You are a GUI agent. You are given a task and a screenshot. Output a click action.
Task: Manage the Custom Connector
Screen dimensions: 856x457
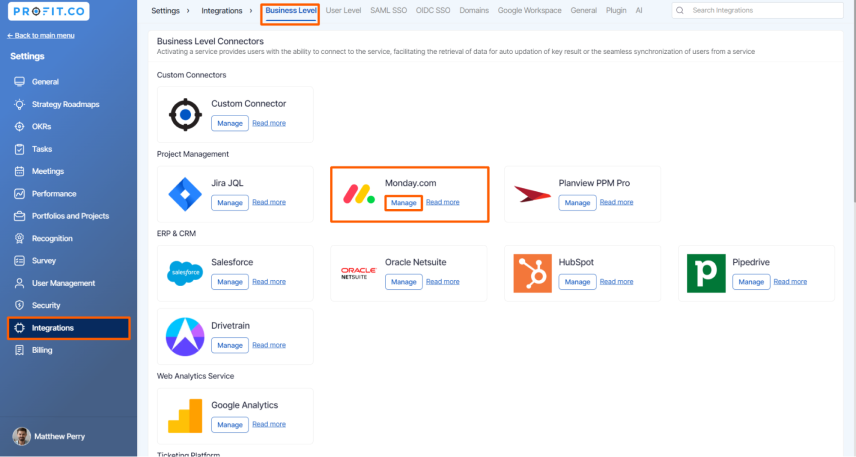230,123
